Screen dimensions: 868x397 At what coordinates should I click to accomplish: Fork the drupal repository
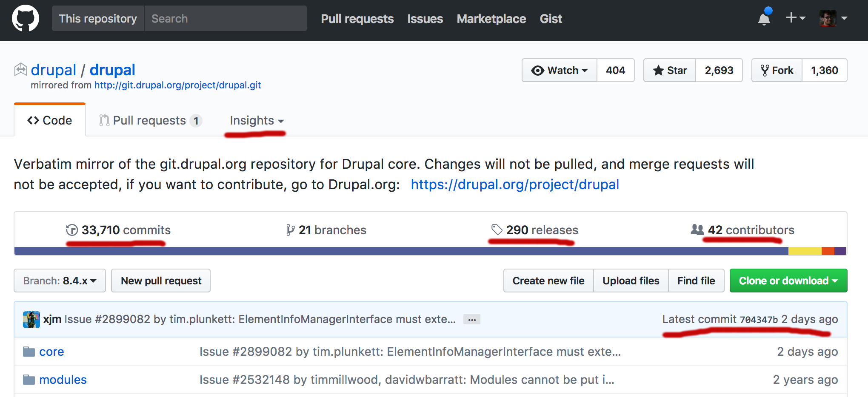[x=777, y=70]
